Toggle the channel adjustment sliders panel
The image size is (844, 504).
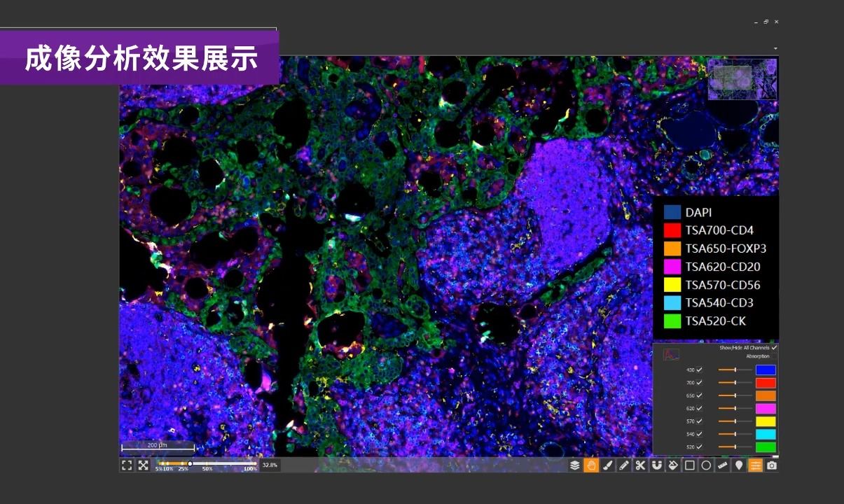[756, 465]
